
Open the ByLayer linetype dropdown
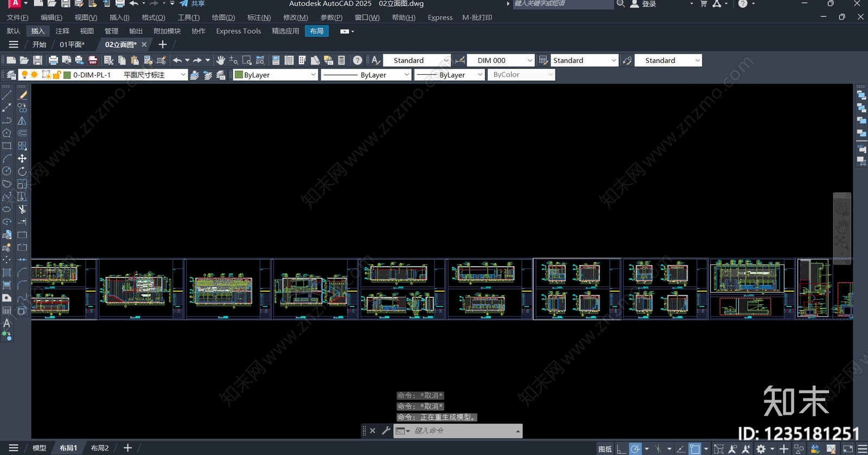click(x=366, y=75)
